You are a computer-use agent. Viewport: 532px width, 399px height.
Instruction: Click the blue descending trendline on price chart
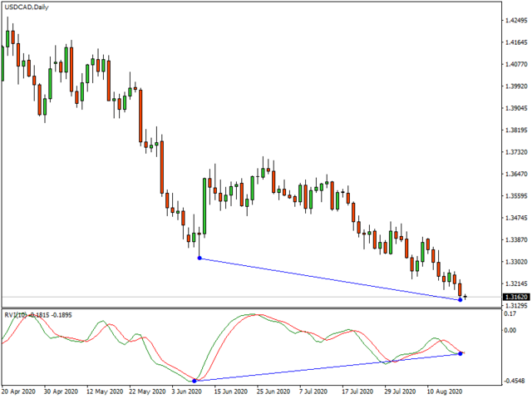pos(330,279)
